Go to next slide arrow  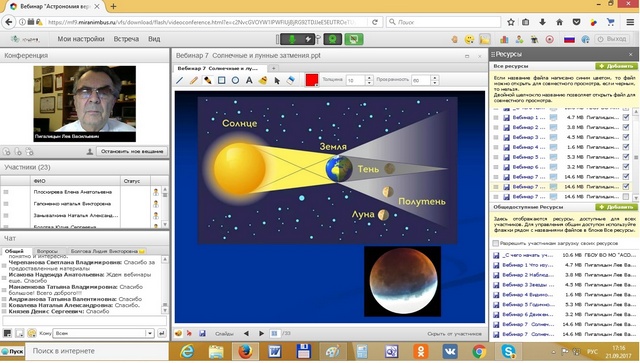click(x=261, y=334)
